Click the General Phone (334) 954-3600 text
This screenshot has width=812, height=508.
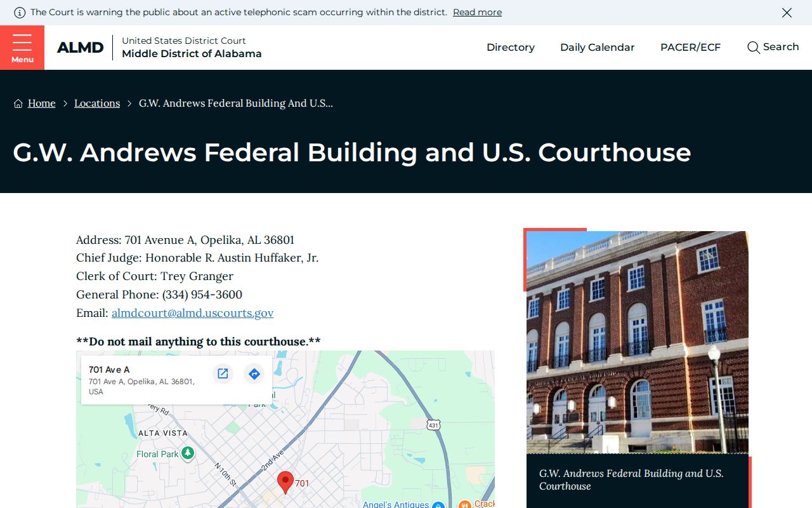coord(159,295)
